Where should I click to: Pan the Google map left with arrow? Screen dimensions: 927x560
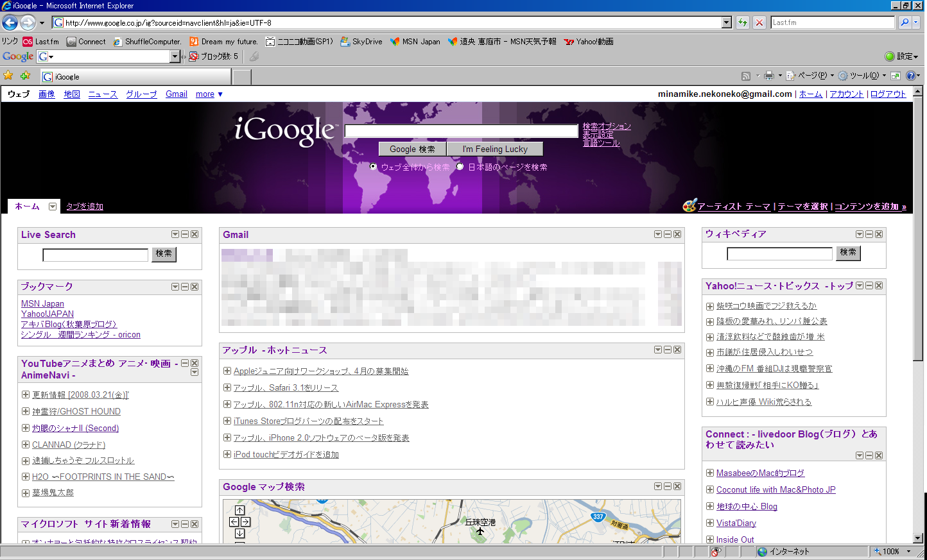click(234, 522)
